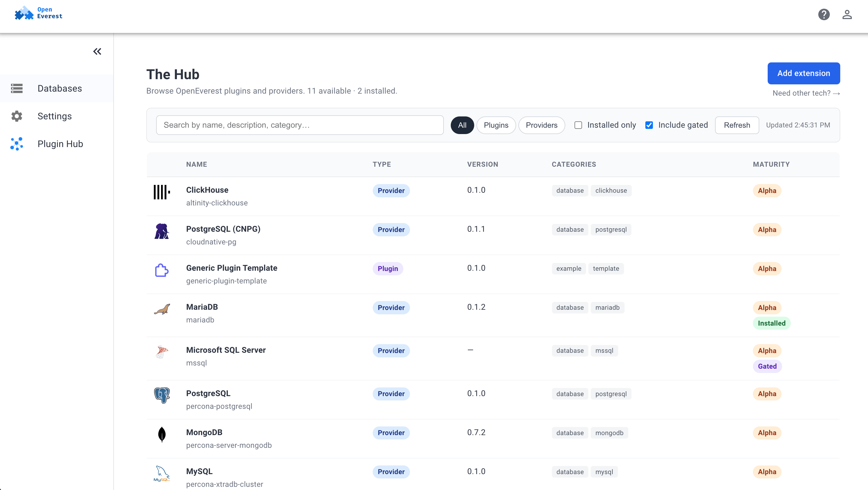The width and height of the screenshot is (868, 490).
Task: Focus the extension search field
Action: tap(300, 125)
